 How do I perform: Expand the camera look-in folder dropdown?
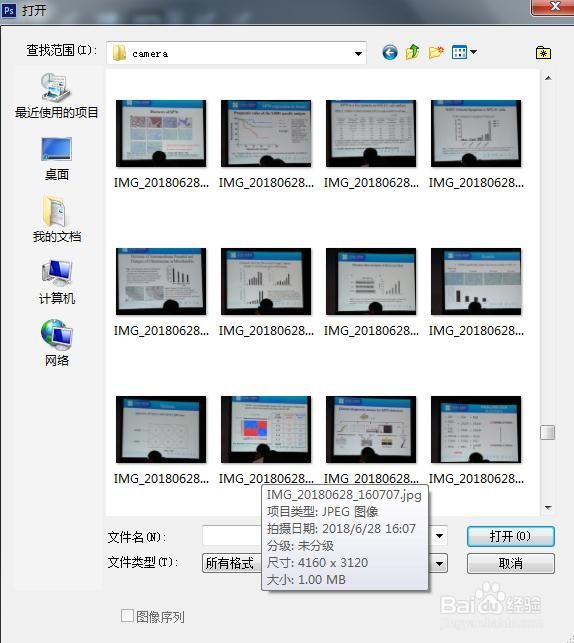tap(358, 54)
